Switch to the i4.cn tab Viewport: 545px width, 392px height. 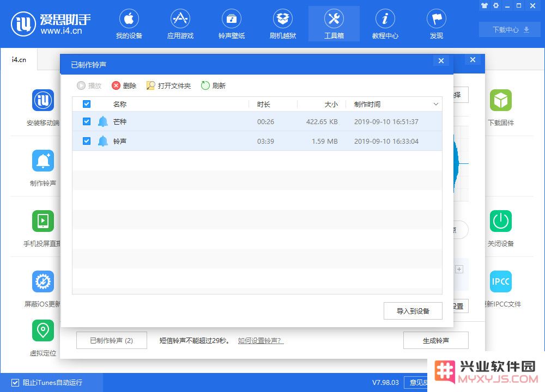[19, 60]
